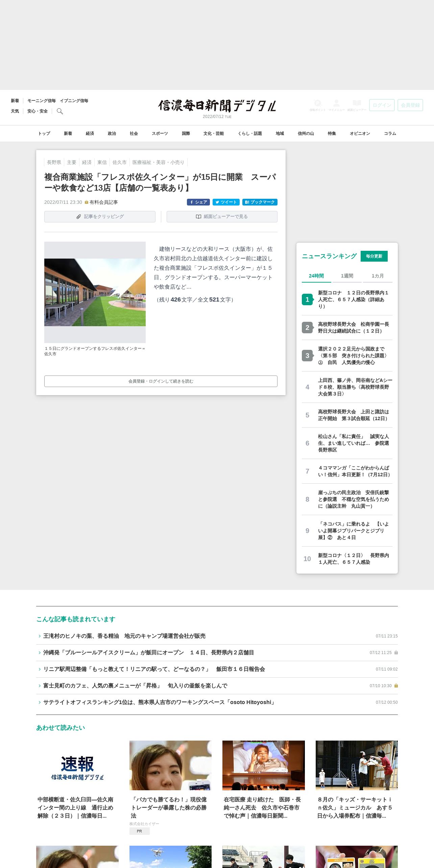Open スポーツ in navigation bar

160,134
